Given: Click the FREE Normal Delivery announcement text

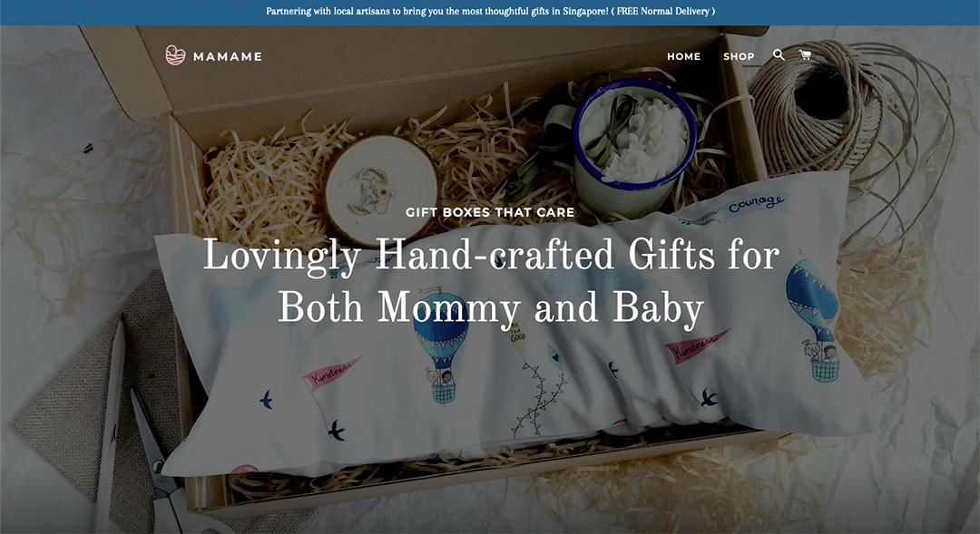Looking at the screenshot, I should point(663,11).
